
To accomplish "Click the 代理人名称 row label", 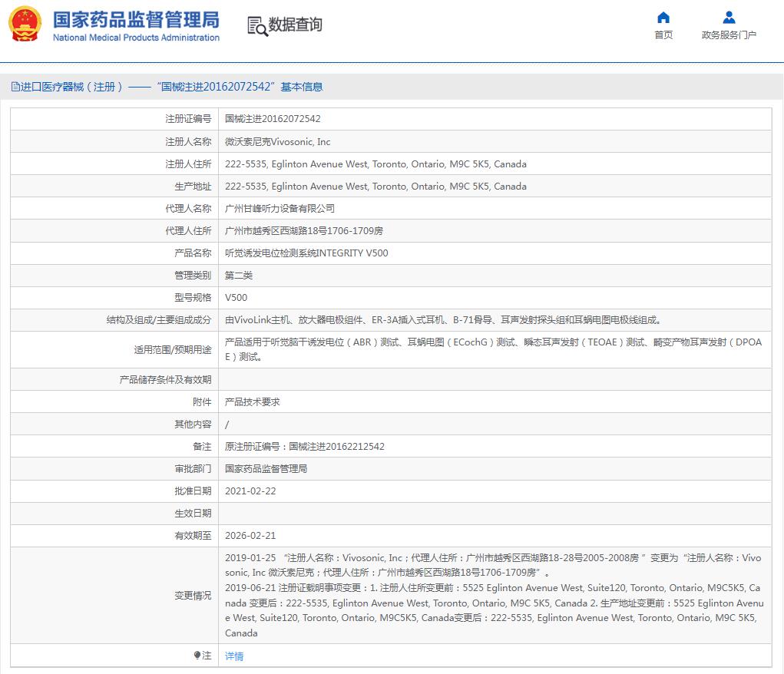I will click(x=188, y=209).
